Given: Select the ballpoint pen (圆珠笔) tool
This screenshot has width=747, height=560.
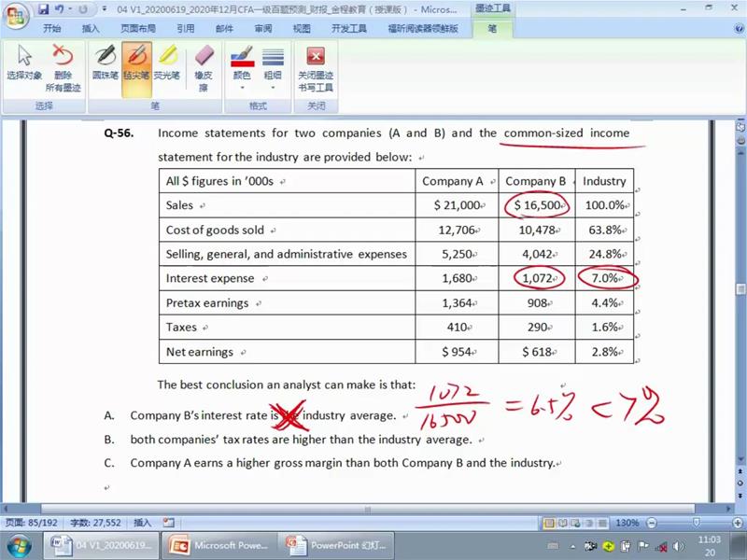Looking at the screenshot, I should (105, 63).
